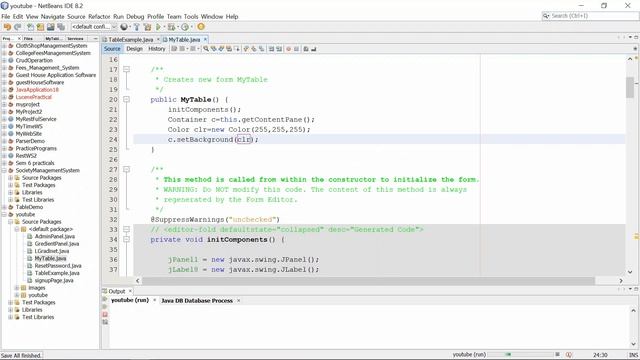Viewport: 640px width, 360px height.
Task: Open the Refactor menu
Action: pos(99,16)
